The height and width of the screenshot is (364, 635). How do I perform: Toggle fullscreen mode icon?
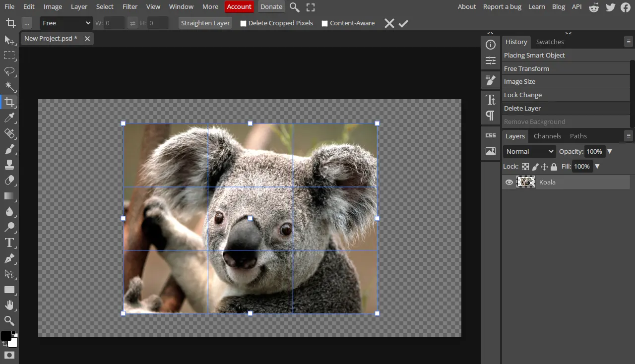311,7
